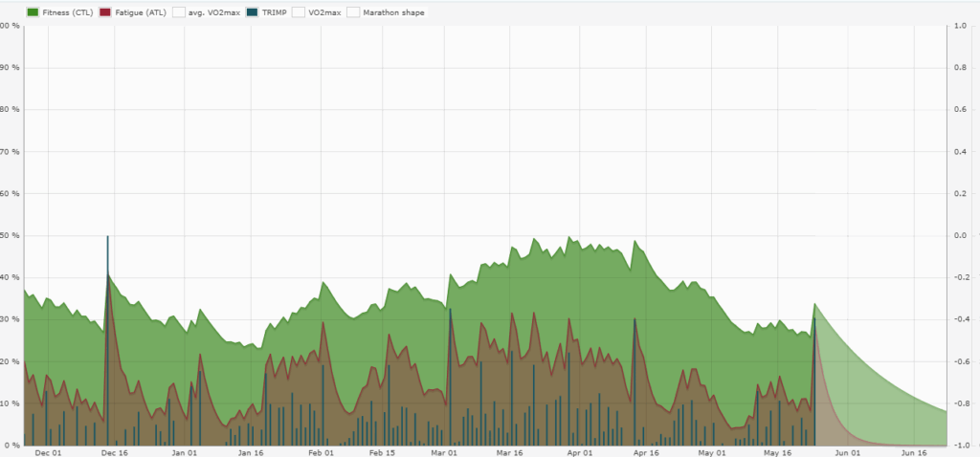Enable the avg. VO2max series box
Screen dimensions: 980x457
pos(179,12)
